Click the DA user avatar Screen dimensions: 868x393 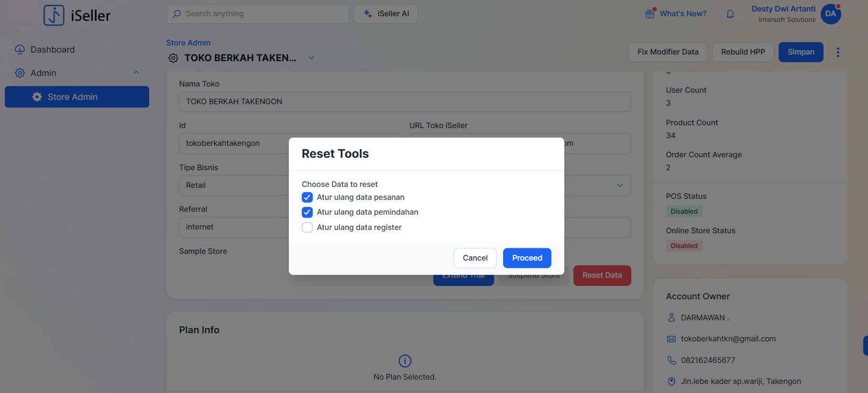coord(831,14)
